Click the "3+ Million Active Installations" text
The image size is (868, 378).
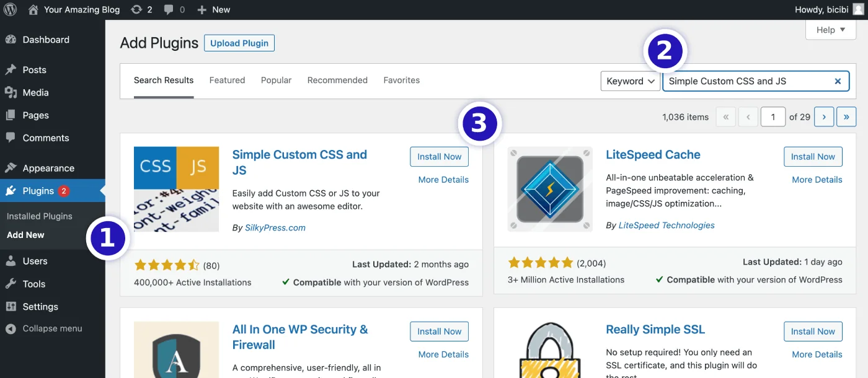point(566,279)
